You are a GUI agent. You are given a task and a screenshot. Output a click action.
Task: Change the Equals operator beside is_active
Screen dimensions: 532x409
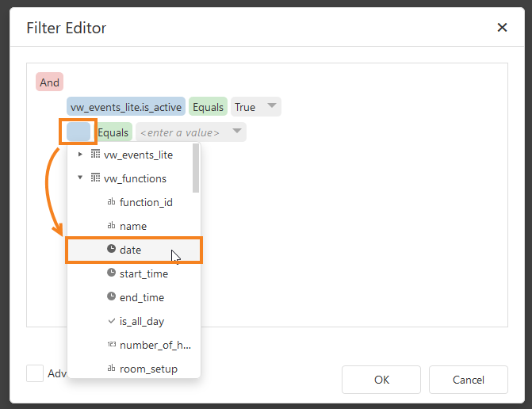click(208, 107)
